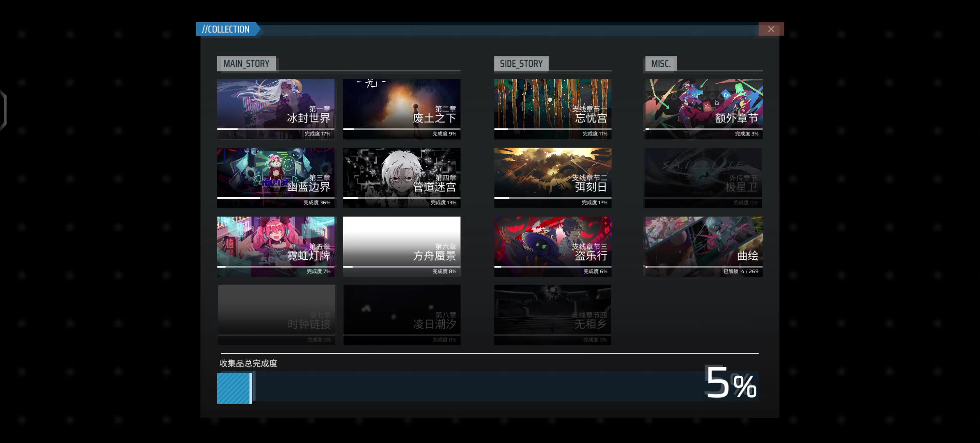This screenshot has height=443, width=980.
Task: Click the 5% total completion value
Action: pyautogui.click(x=731, y=383)
